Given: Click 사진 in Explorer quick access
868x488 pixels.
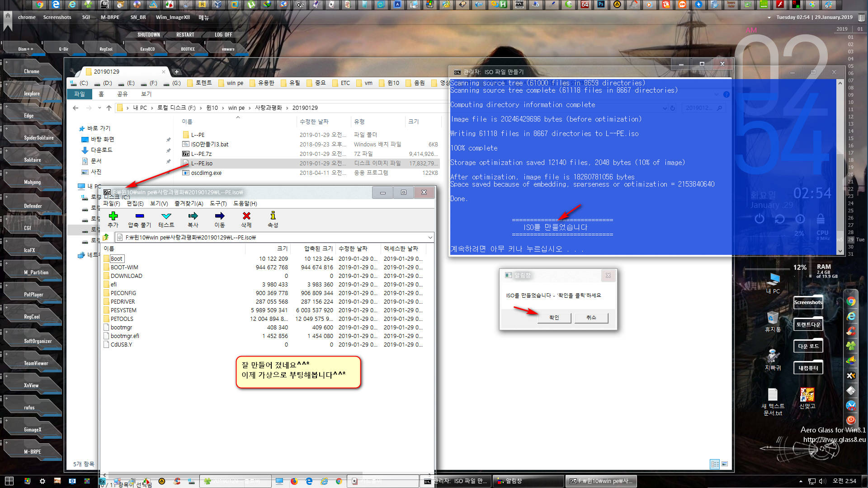Looking at the screenshot, I should (96, 172).
